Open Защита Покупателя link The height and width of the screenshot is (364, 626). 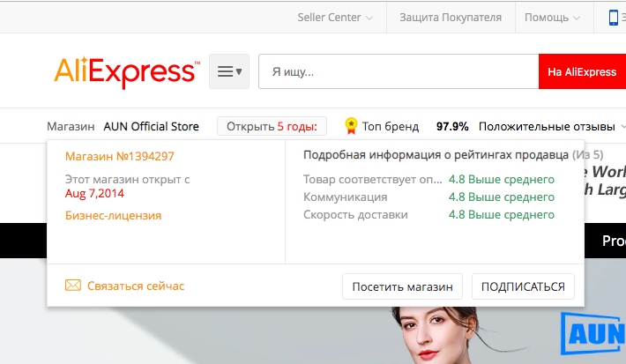(x=451, y=18)
